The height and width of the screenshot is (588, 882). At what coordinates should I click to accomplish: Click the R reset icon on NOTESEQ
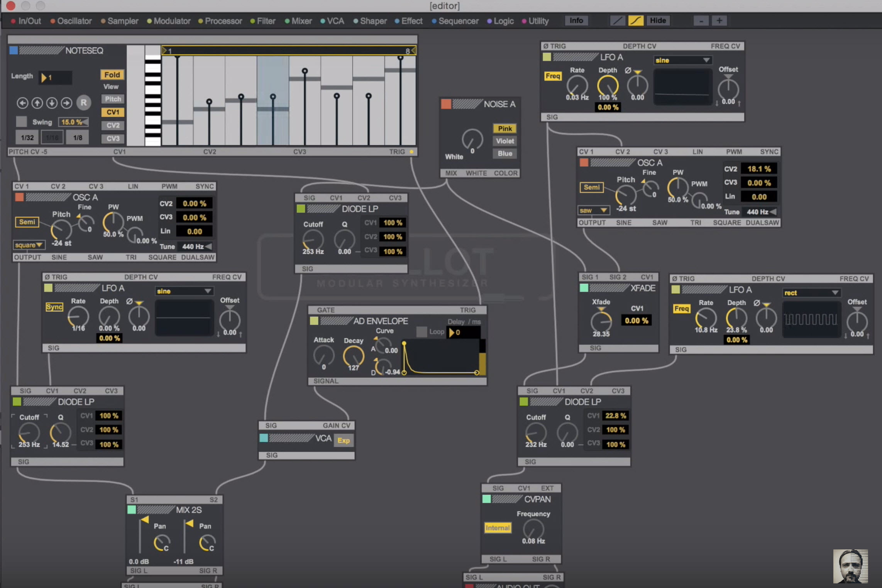pyautogui.click(x=84, y=103)
